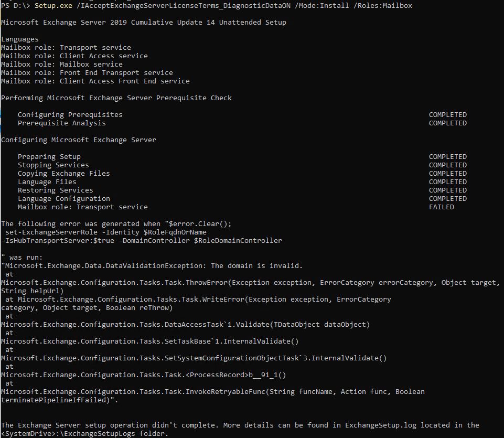Click the 'Language Files' step
This screenshot has width=504, height=438.
(47, 182)
